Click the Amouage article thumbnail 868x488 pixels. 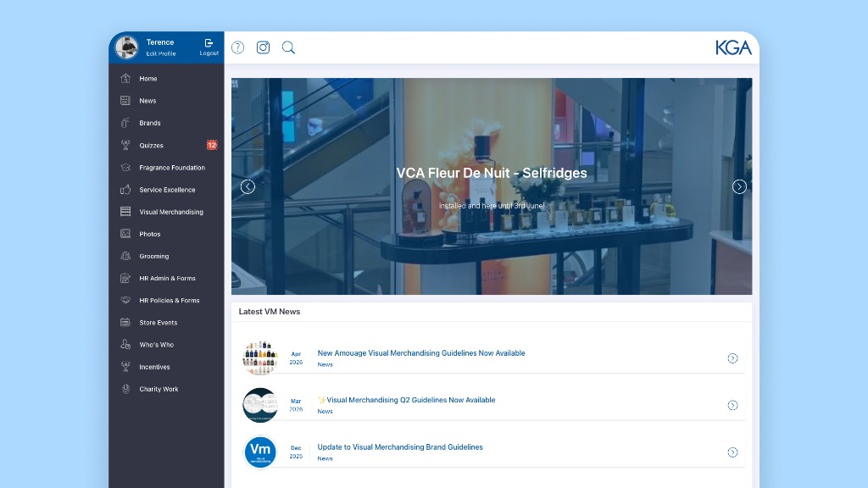(x=260, y=358)
